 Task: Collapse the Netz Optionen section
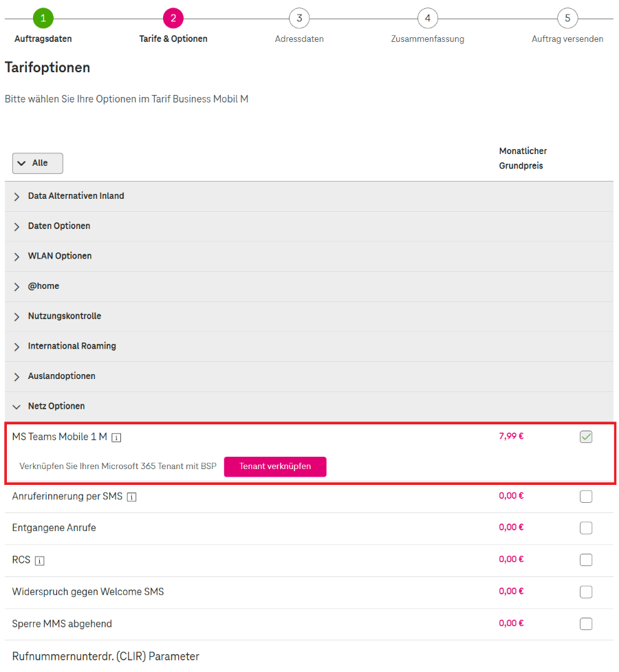tap(309, 407)
